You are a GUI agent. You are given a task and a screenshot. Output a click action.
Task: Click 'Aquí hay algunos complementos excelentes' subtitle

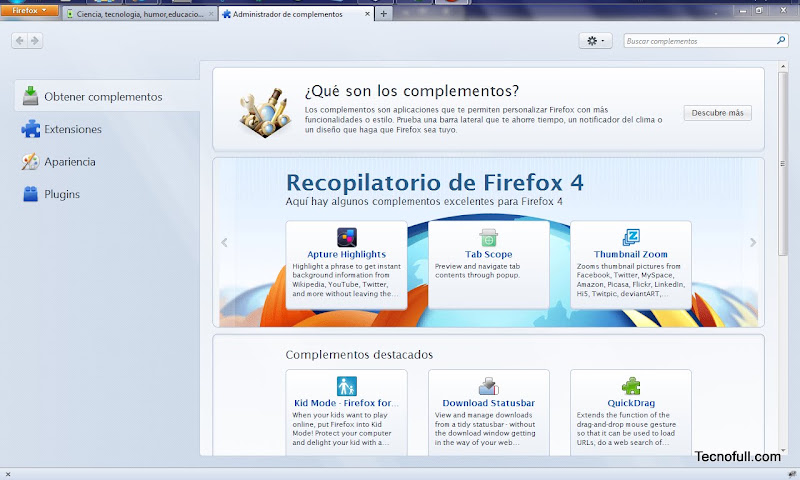[x=424, y=201]
